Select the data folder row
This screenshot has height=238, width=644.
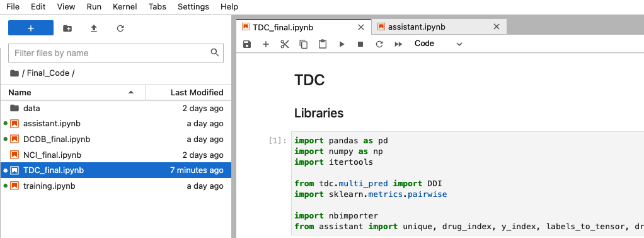(116, 109)
